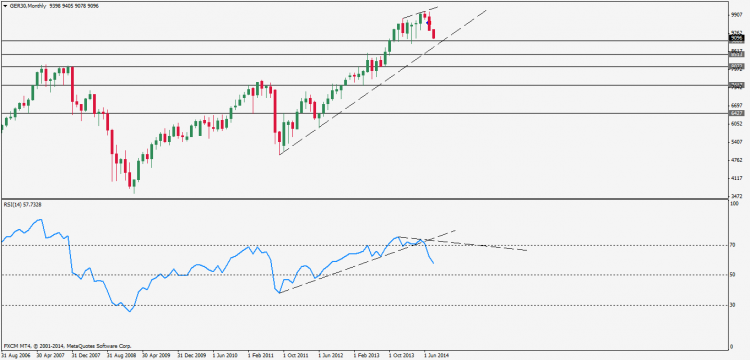Click the RSI scale 100 label
Screen dimensions: 750x360
click(733, 204)
